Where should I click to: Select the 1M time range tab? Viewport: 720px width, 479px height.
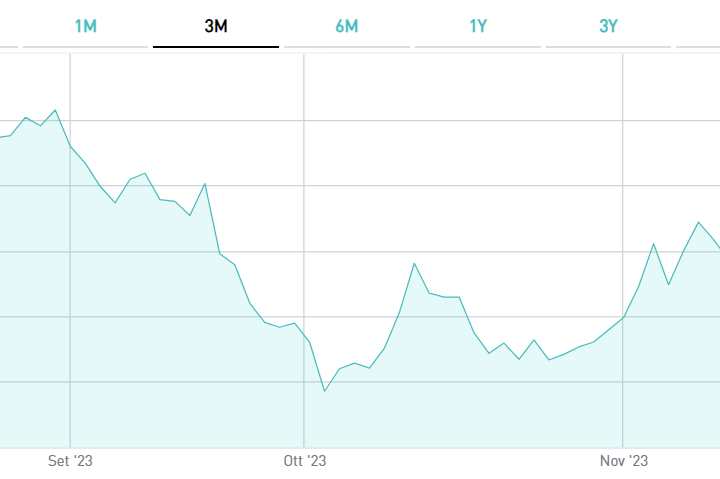86,26
